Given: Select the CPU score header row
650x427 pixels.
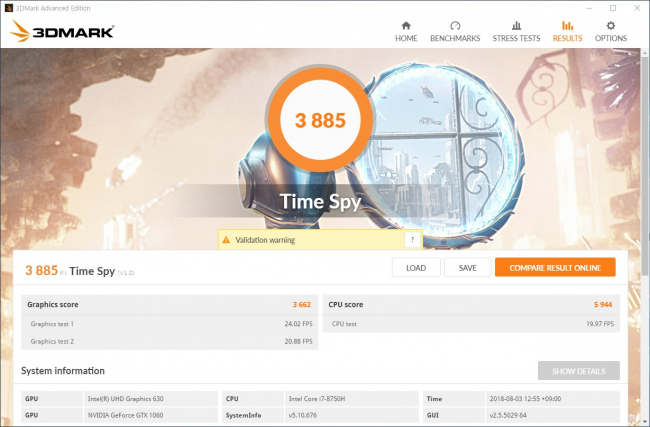Looking at the screenshot, I should pos(470,304).
